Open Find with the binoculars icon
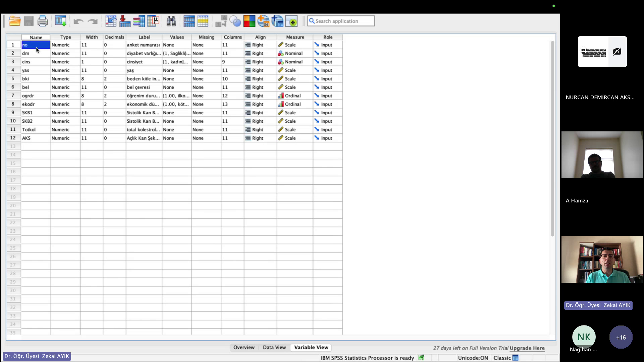The width and height of the screenshot is (644, 362). 171,21
